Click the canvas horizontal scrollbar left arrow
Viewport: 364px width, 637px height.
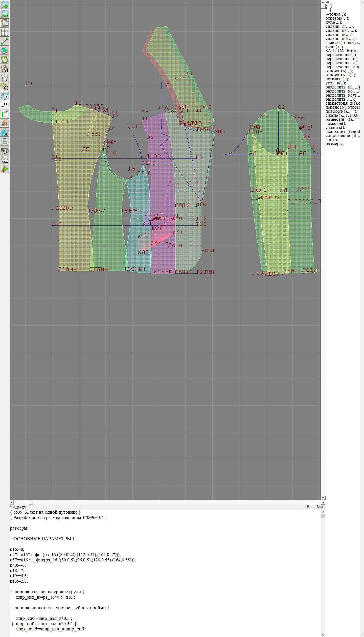coord(11,502)
